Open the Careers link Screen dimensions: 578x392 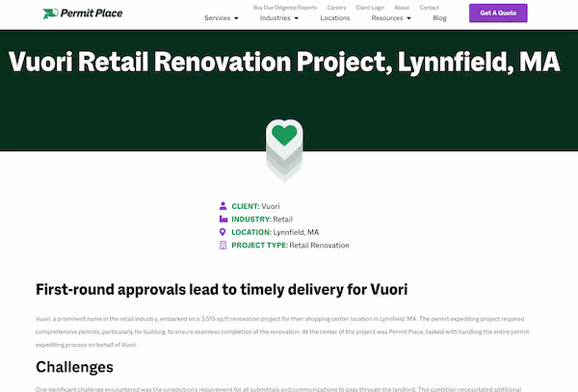coord(336,8)
